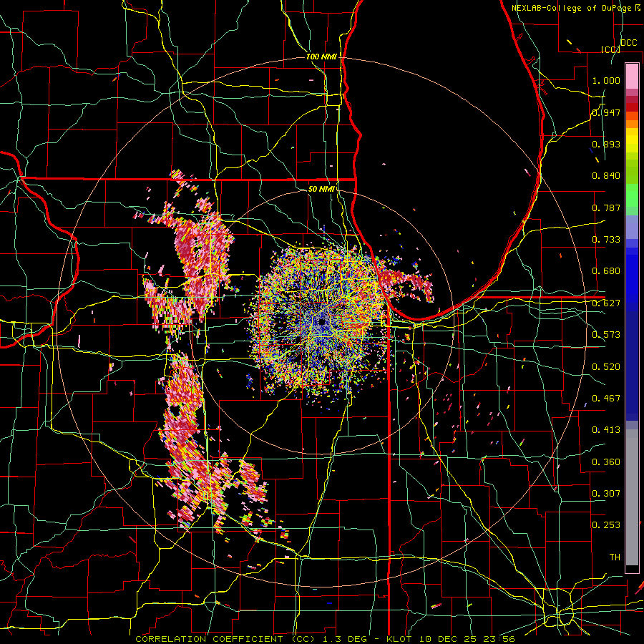Select the 0.893 legend value
Screen dimensions: 644x644
pos(606,144)
